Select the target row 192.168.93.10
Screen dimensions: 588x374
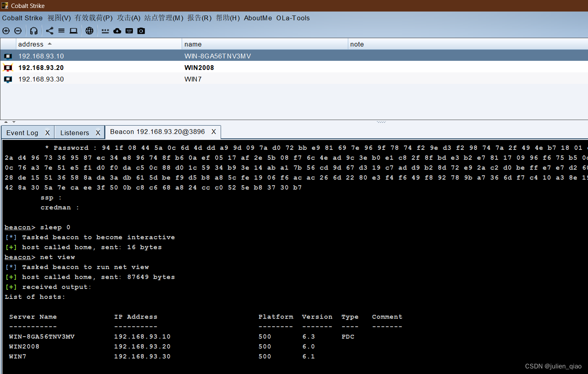[x=294, y=56]
